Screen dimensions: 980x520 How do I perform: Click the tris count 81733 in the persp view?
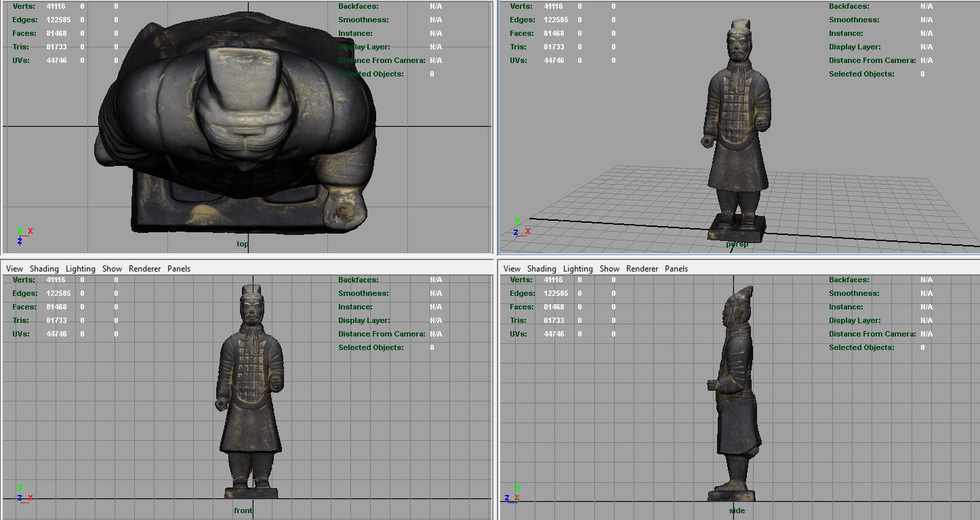point(554,47)
